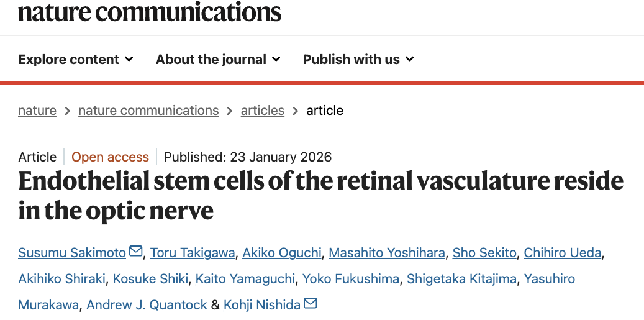Open nature communications breadcrumb link
The width and height of the screenshot is (644, 320).
(148, 111)
